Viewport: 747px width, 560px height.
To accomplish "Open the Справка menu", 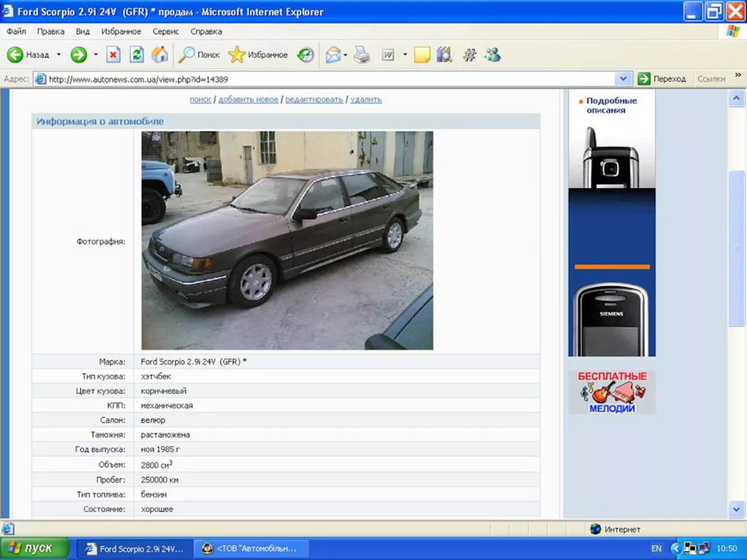I will click(206, 32).
